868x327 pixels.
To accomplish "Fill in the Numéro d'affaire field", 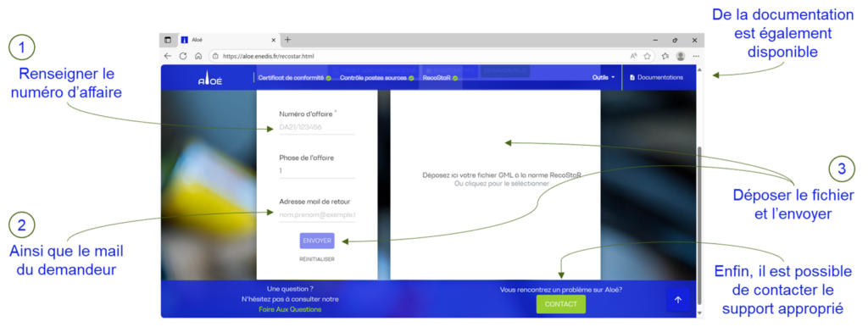I will [317, 127].
